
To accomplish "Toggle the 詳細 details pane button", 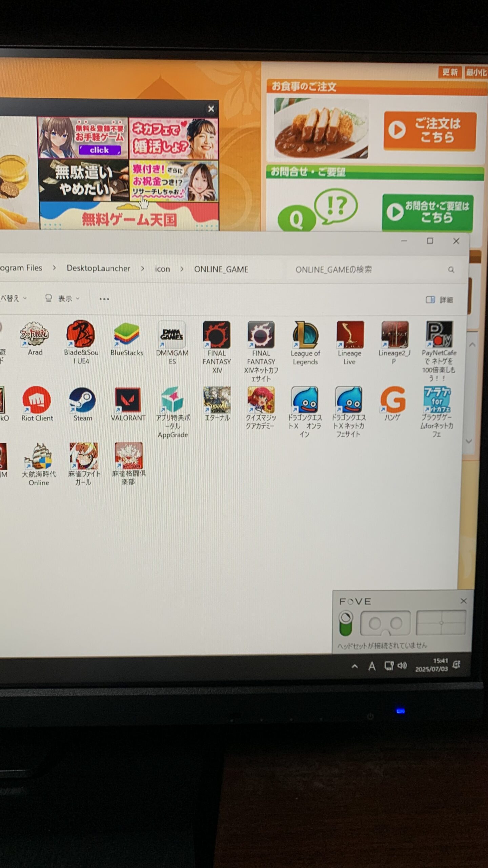I will (439, 300).
